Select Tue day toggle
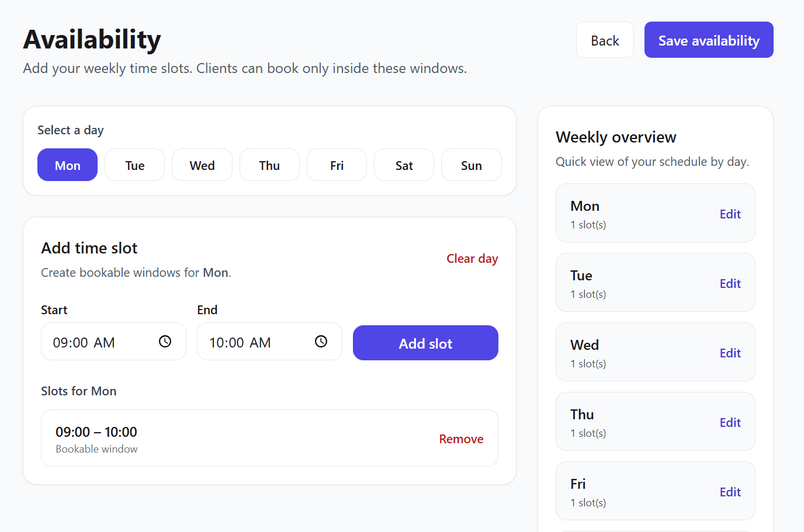804x532 pixels. pyautogui.click(x=135, y=165)
